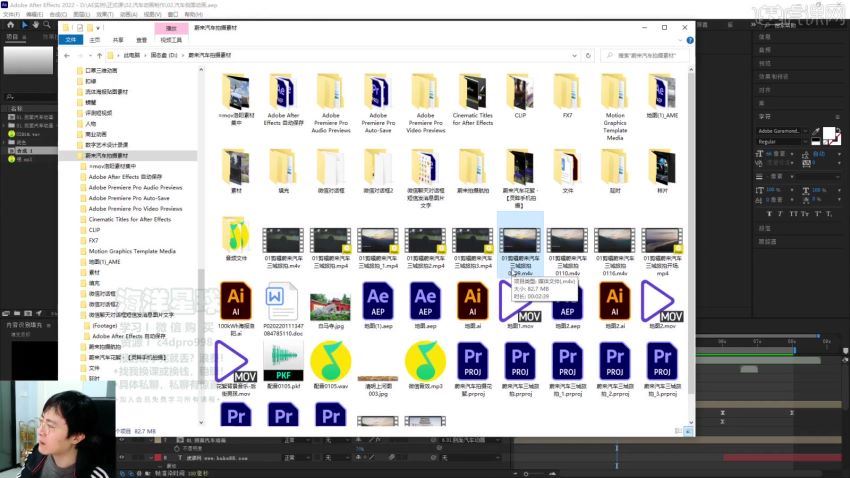850x478 pixels.
Task: Open the 共享 (Share) ribbon tab
Action: click(118, 40)
